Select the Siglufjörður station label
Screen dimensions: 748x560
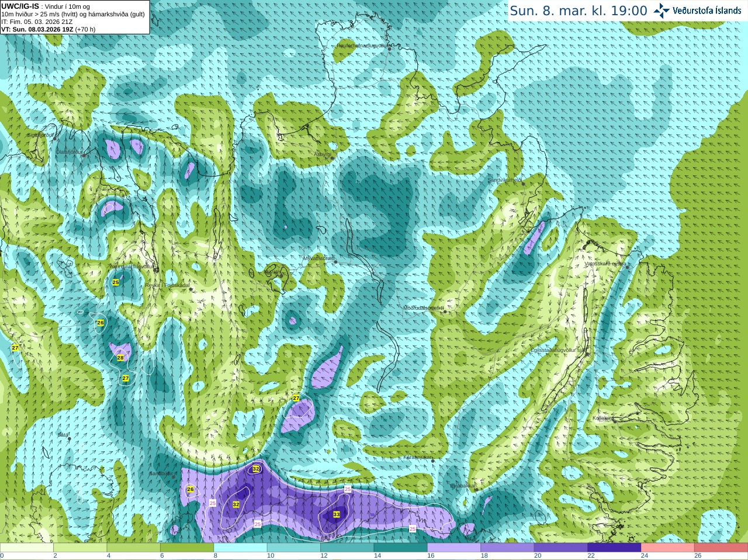41,135
